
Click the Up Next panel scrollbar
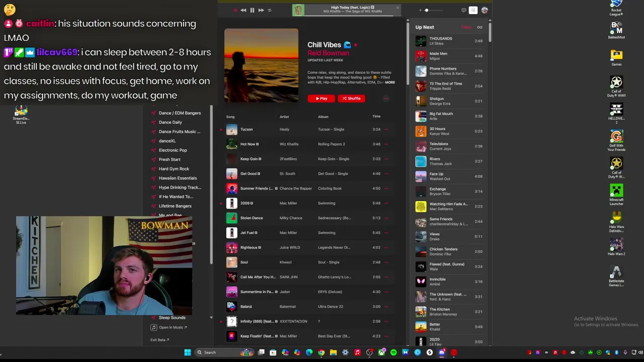pyautogui.click(x=489, y=33)
